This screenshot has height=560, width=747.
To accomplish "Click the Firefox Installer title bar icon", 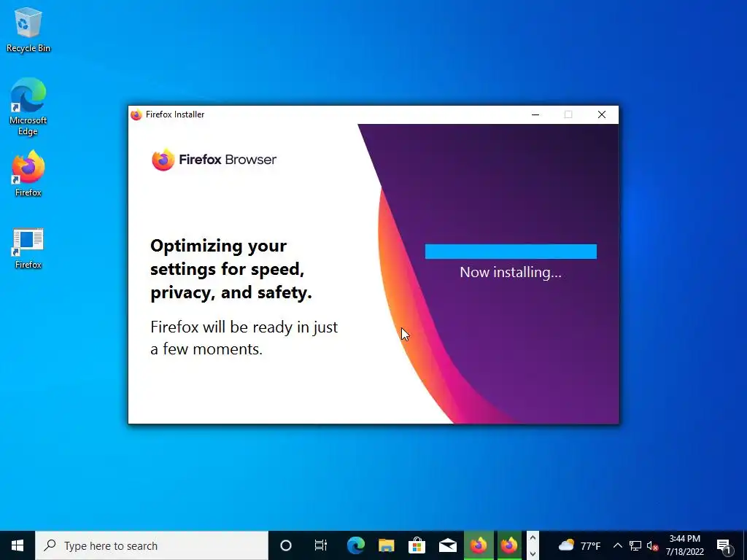I will pos(136,114).
